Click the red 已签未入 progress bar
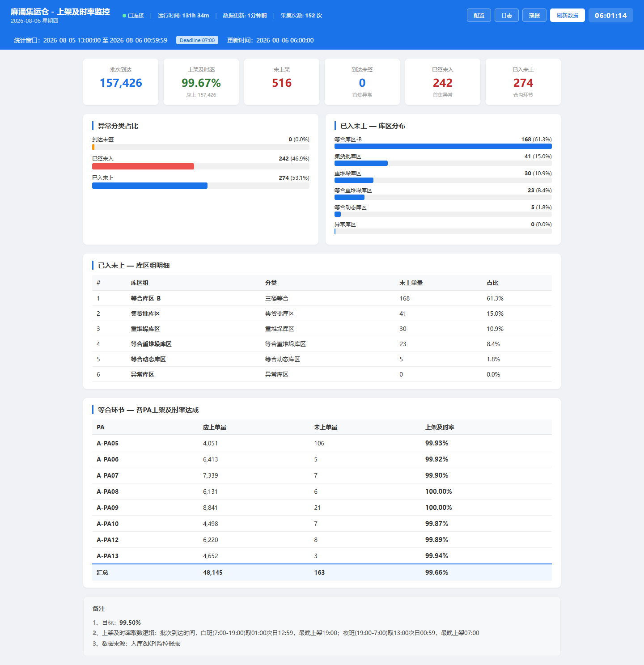644x665 pixels. pos(143,166)
